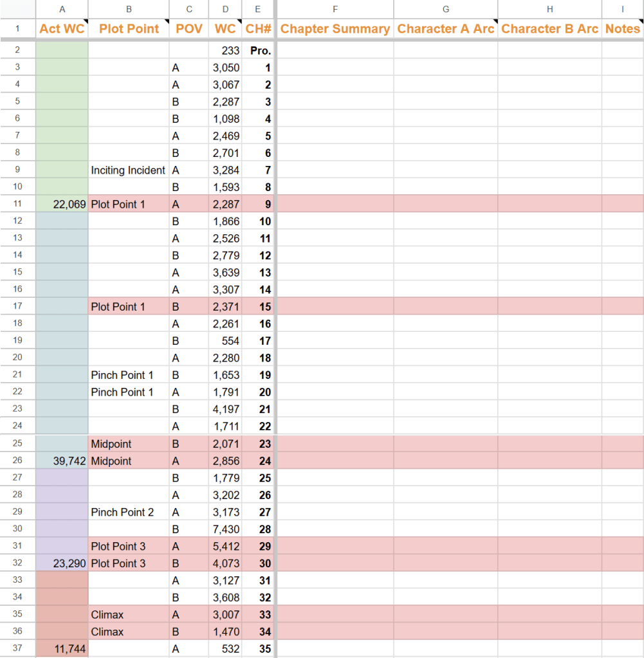Click the 23,290 Act WC total cell
The image size is (644, 658).
coord(62,563)
